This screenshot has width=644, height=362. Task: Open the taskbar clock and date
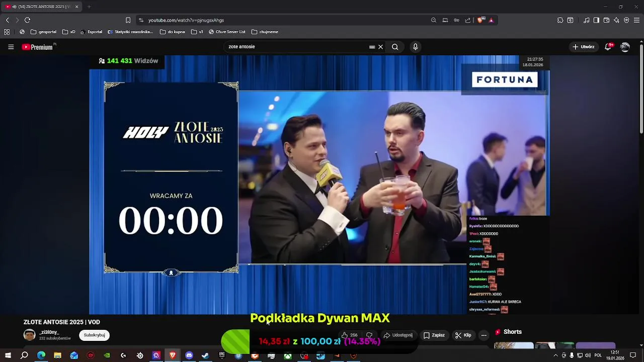tap(616, 355)
